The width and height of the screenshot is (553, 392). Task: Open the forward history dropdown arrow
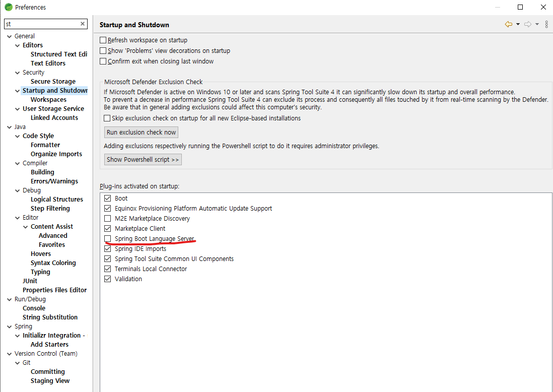pos(537,24)
